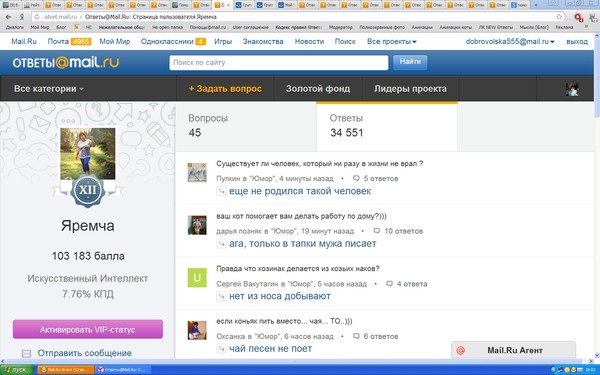Open a new browser tab with plus
The height and width of the screenshot is (375, 600).
(x=535, y=5)
